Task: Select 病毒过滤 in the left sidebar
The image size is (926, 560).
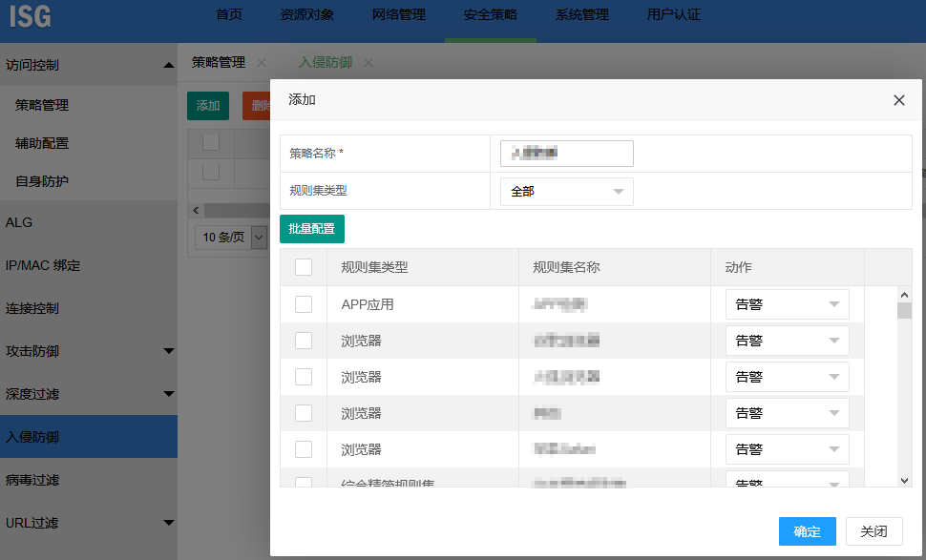Action: point(89,480)
